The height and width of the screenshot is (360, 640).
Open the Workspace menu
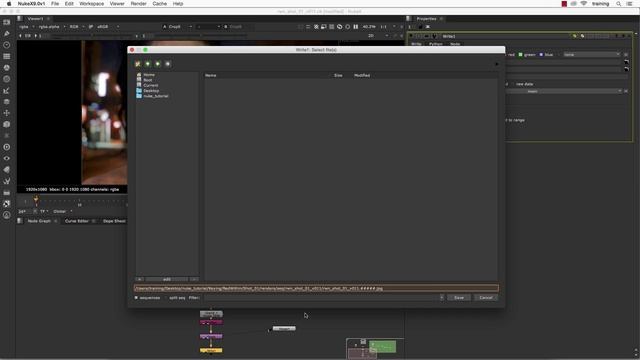(x=91, y=4)
